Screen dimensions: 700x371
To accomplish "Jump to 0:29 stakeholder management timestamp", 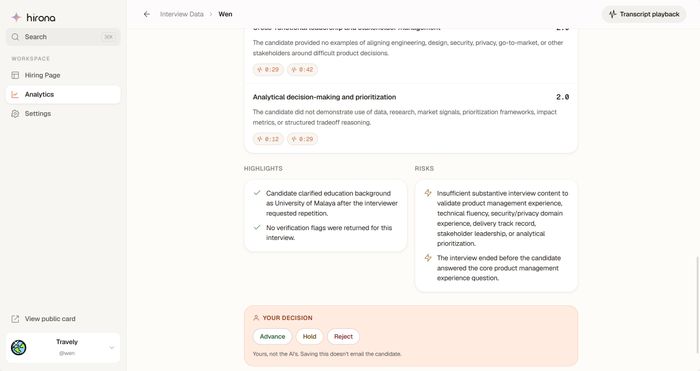I will [x=268, y=70].
